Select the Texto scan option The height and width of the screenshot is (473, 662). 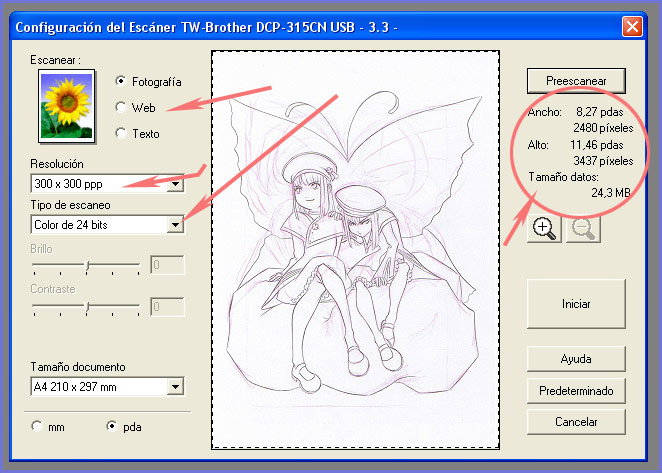point(121,133)
